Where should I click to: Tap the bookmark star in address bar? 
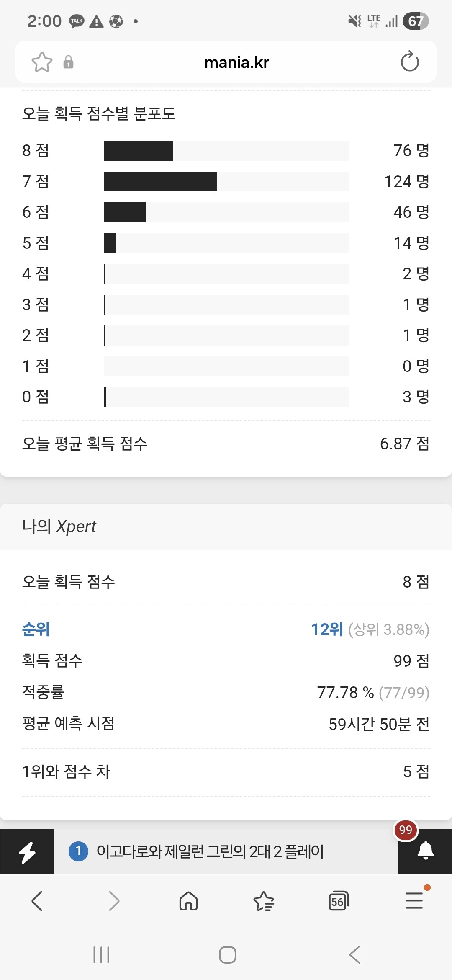coord(42,62)
